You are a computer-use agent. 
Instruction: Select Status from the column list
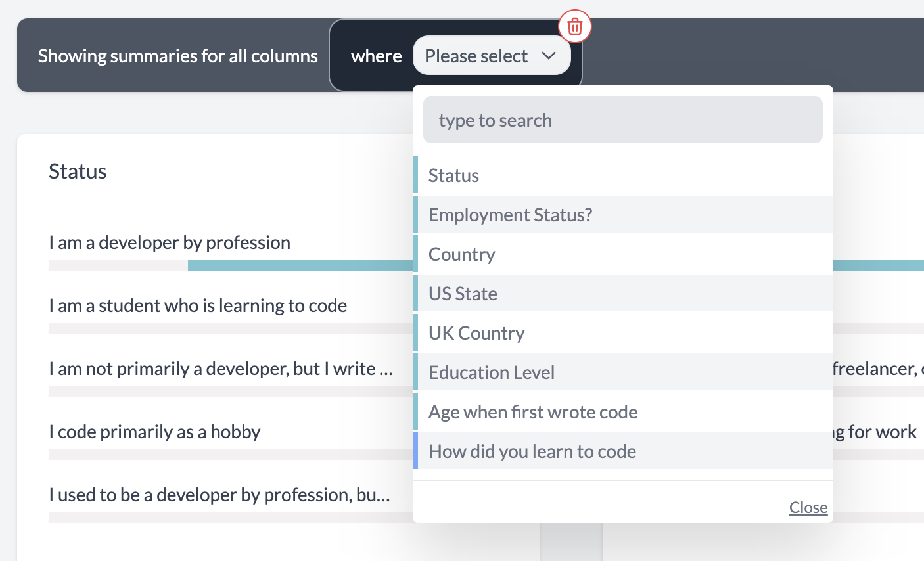(x=453, y=175)
